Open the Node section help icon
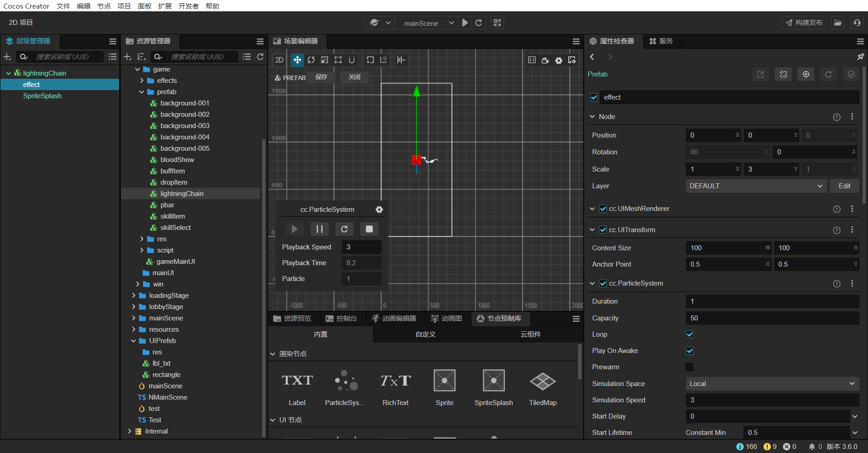This screenshot has width=868, height=453. [x=837, y=117]
